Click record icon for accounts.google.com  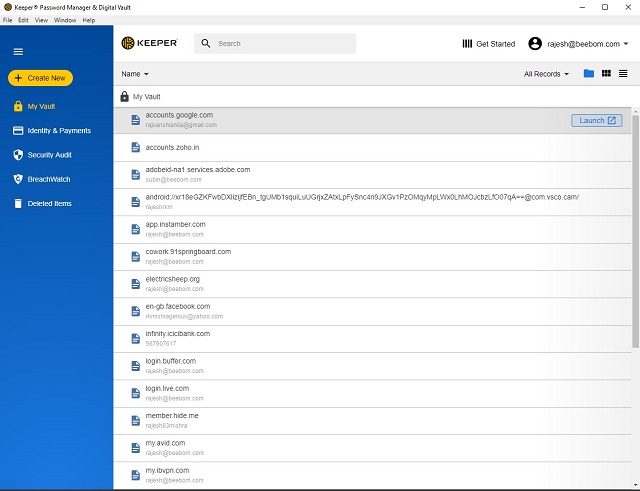coord(136,120)
